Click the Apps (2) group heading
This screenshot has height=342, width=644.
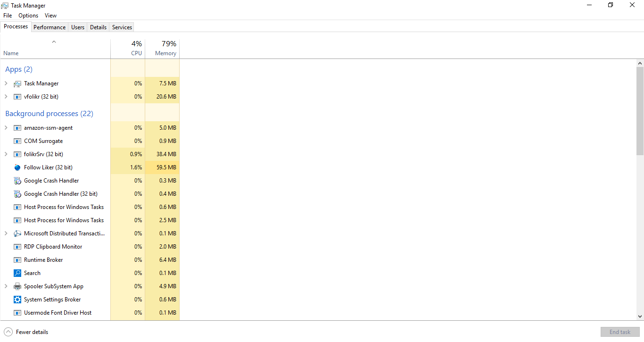(19, 69)
